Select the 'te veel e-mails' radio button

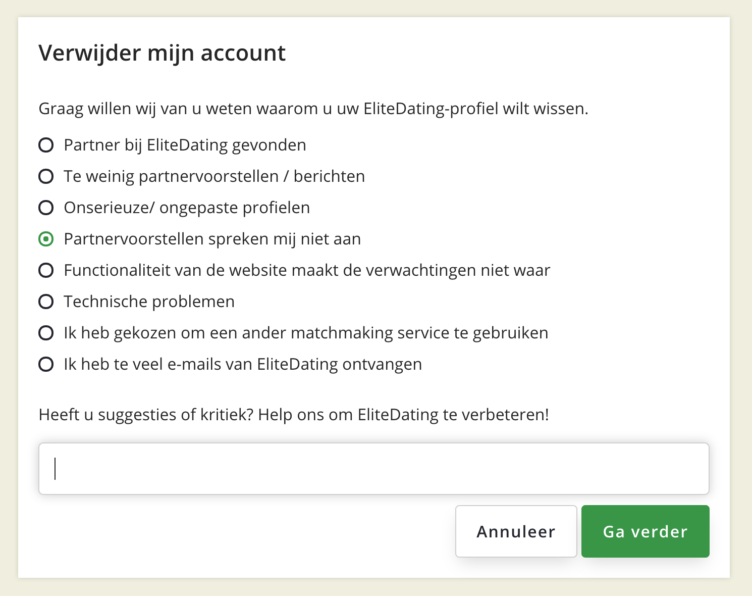(46, 364)
